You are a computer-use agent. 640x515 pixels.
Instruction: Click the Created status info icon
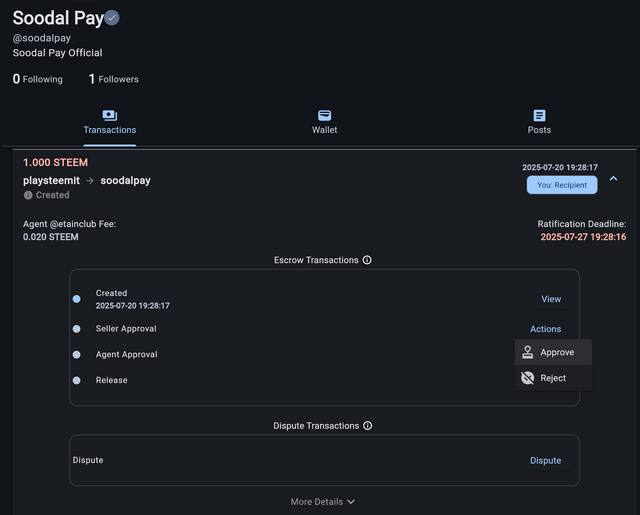point(28,195)
